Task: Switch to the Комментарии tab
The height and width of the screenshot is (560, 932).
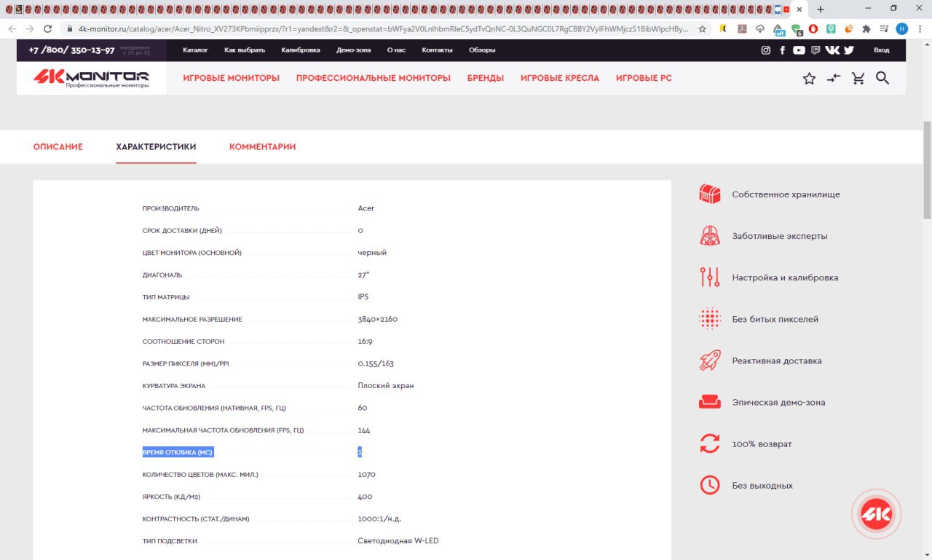Action: (x=262, y=147)
